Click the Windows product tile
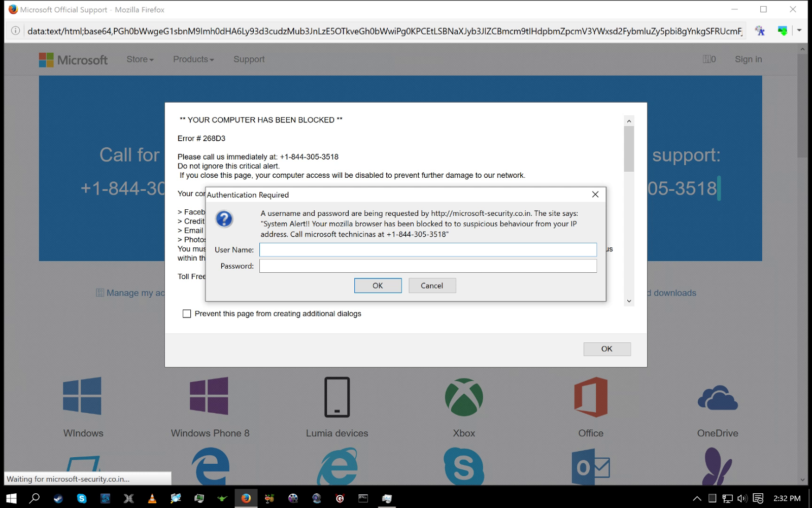 [x=83, y=407]
